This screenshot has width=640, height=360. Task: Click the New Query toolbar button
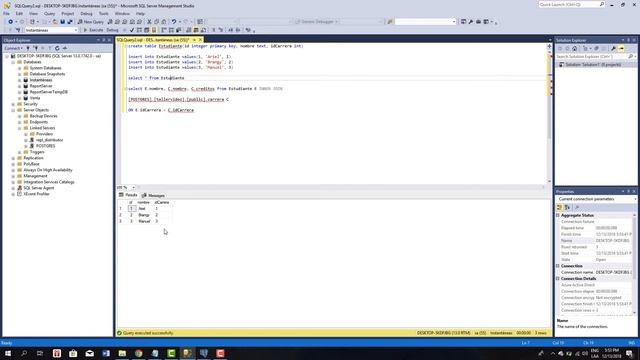coord(91,22)
